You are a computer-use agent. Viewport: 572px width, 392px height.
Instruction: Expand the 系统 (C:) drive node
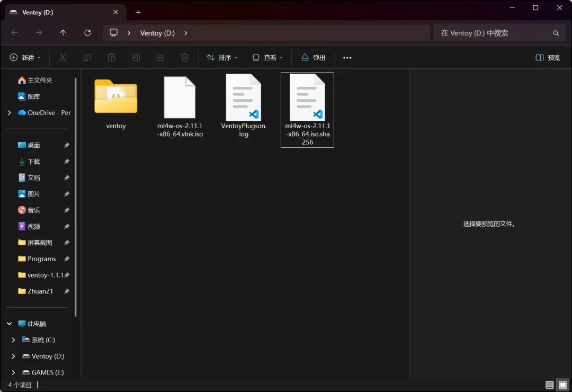tap(13, 340)
